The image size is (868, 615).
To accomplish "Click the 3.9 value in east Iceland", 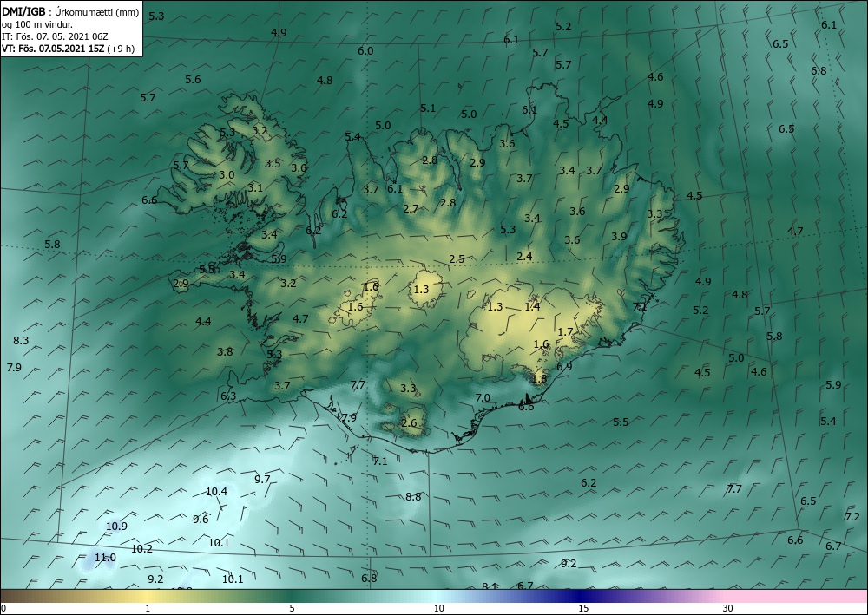I will tap(619, 236).
